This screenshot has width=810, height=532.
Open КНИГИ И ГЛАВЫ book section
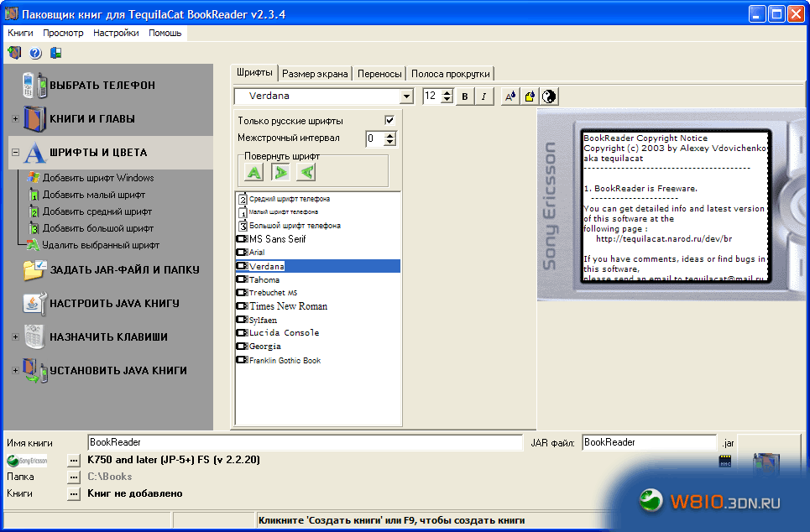92,119
